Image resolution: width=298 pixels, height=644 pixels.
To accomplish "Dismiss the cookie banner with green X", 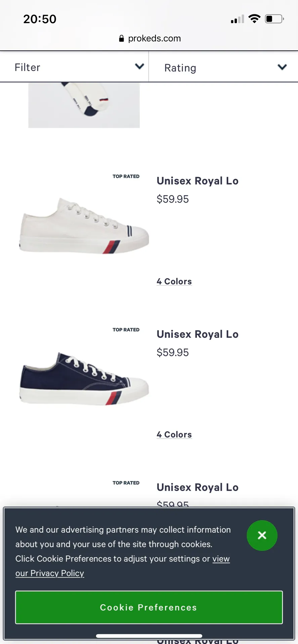I will [x=262, y=535].
